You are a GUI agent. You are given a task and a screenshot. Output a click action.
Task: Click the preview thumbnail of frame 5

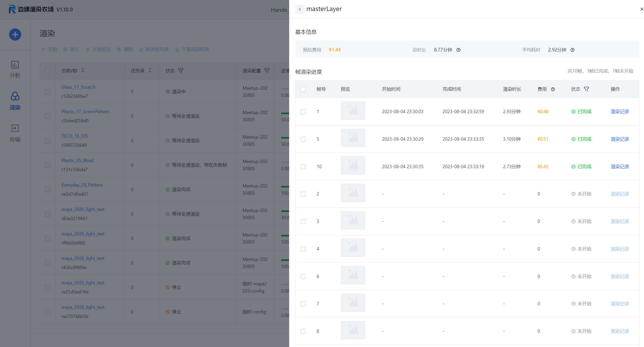[x=353, y=138]
